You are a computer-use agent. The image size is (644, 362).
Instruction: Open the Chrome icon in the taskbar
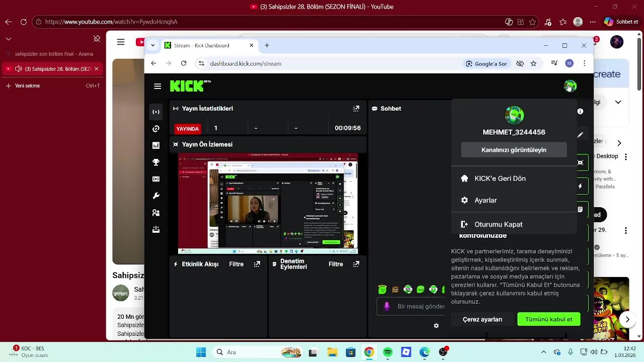coord(369,352)
